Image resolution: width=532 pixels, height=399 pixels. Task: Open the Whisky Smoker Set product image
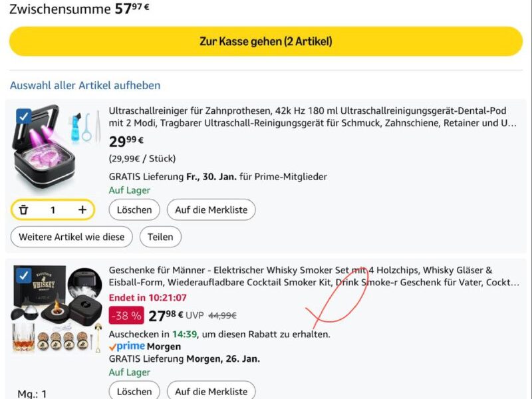[x=56, y=309]
